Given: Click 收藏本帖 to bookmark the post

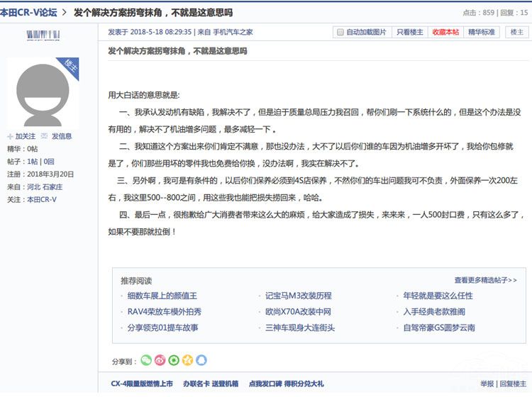Looking at the screenshot, I should coord(445,33).
